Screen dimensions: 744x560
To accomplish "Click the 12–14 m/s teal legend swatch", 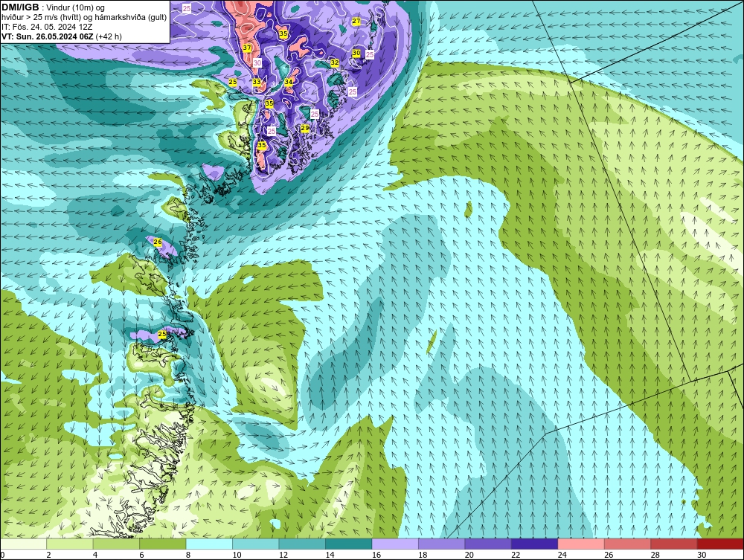I will 302,544.
